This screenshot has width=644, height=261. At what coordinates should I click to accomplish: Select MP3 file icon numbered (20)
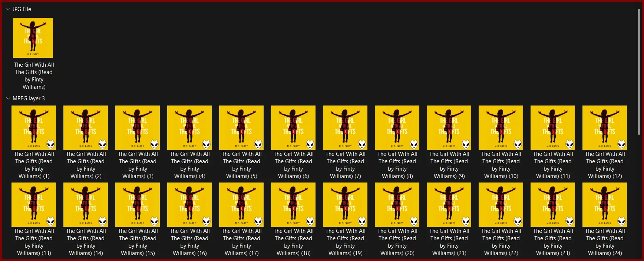397,205
